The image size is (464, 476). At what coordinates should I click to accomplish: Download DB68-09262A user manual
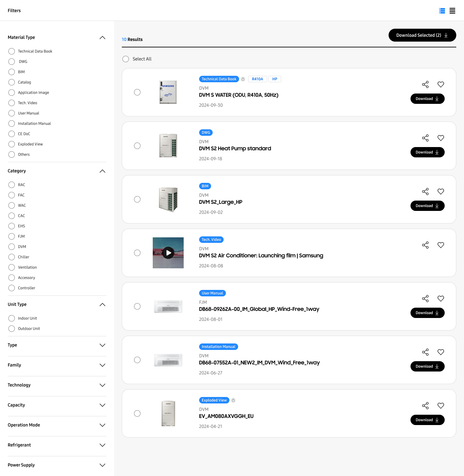[x=427, y=313]
